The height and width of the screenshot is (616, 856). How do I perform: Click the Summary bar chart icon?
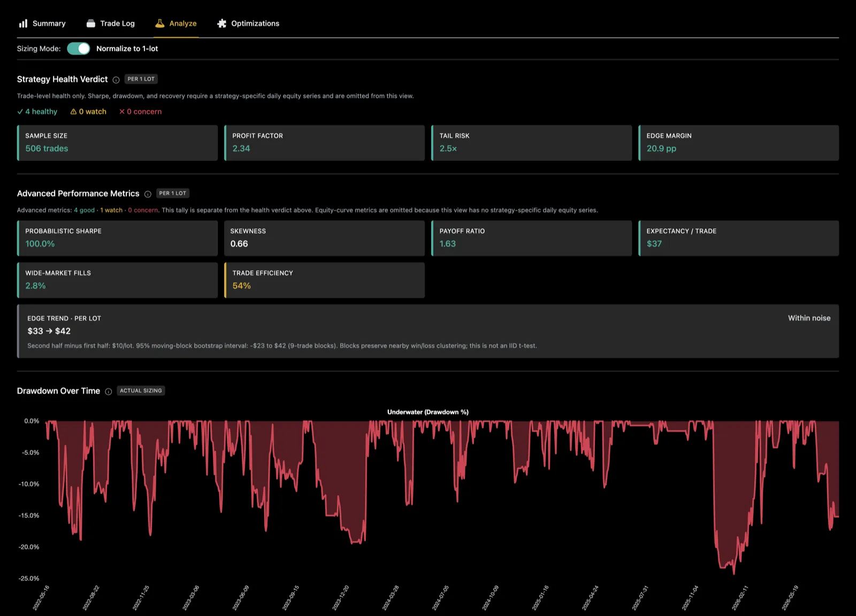[23, 24]
